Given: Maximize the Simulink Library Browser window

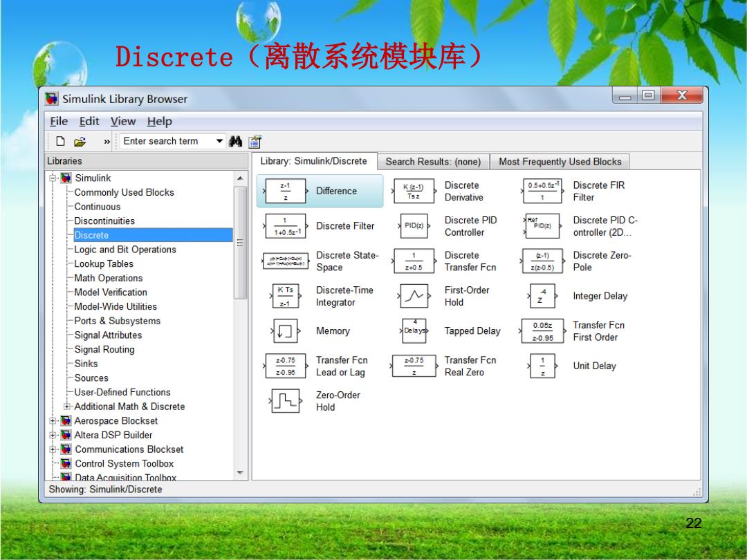Looking at the screenshot, I should point(648,95).
